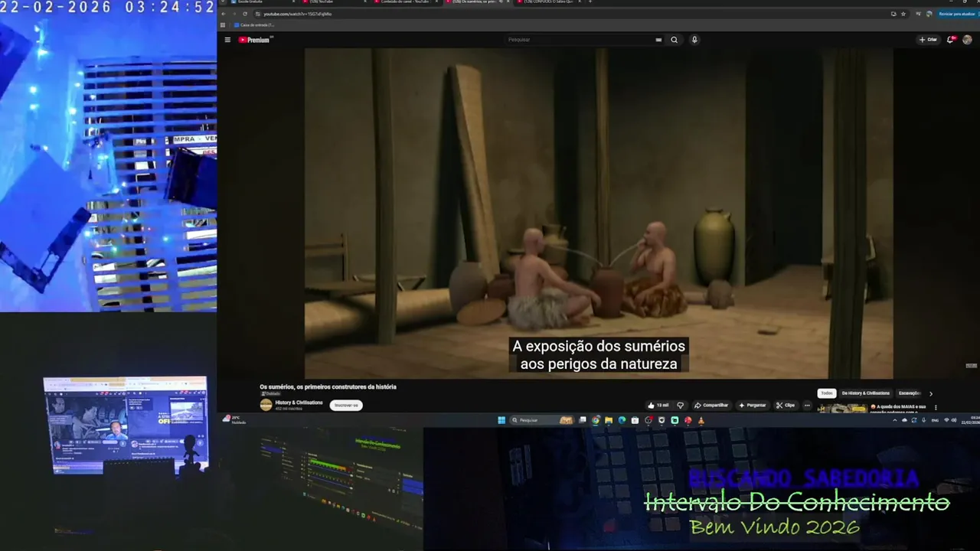Open the YouTube guide hamburger menu
Viewport: 980px width, 551px height.
227,40
